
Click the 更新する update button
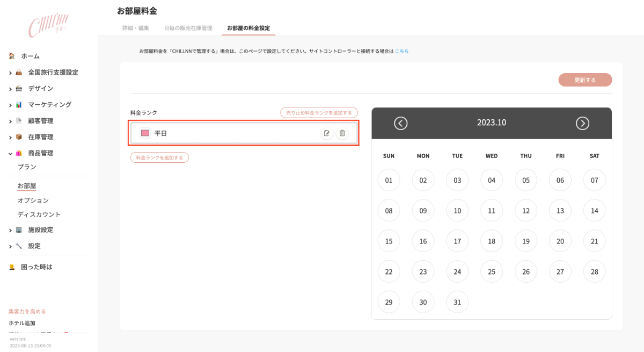[x=585, y=79]
